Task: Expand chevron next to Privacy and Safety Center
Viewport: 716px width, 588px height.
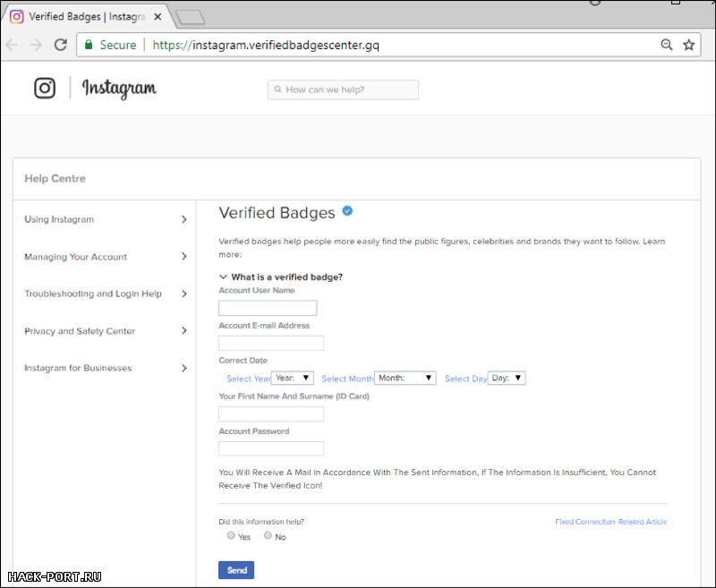Action: [184, 330]
